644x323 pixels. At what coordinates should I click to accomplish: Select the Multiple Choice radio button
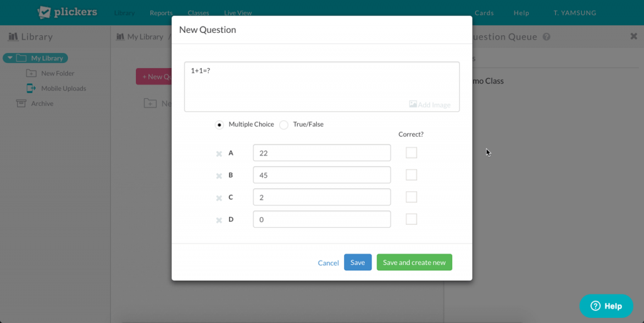coord(219,125)
